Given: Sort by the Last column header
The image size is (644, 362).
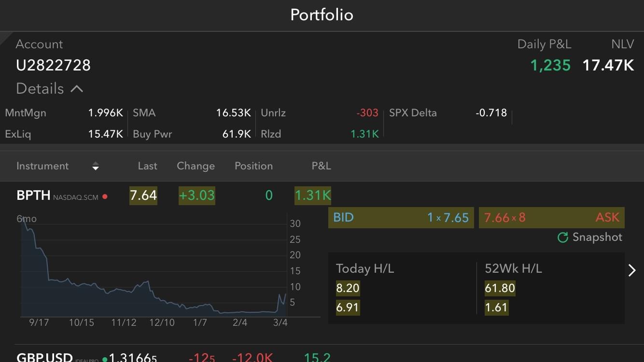Looking at the screenshot, I should (147, 166).
